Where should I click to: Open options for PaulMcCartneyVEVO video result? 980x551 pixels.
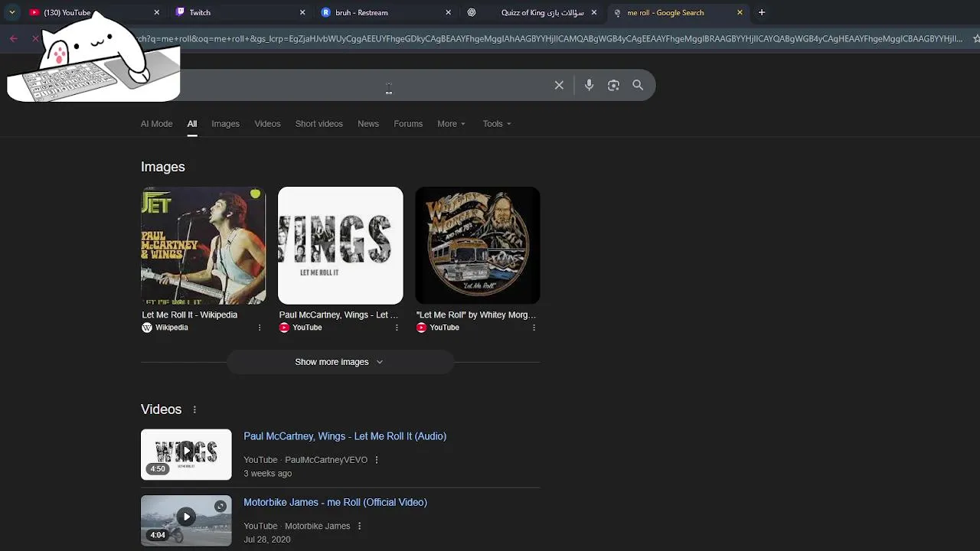click(x=376, y=460)
